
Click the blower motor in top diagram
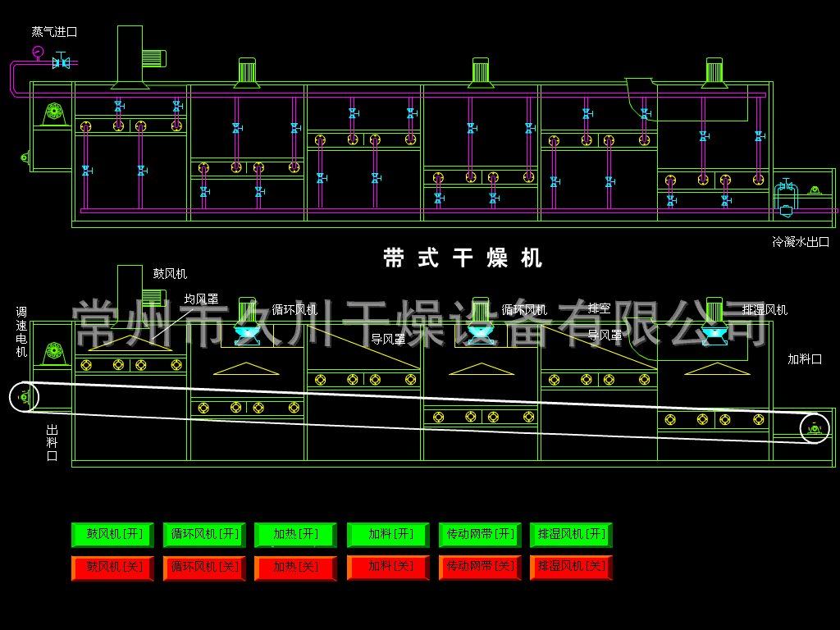[x=153, y=58]
